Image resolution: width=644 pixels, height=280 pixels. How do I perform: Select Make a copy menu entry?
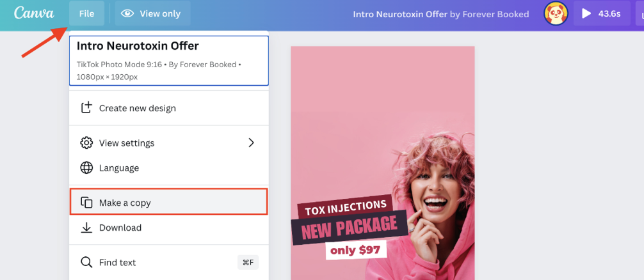(169, 202)
